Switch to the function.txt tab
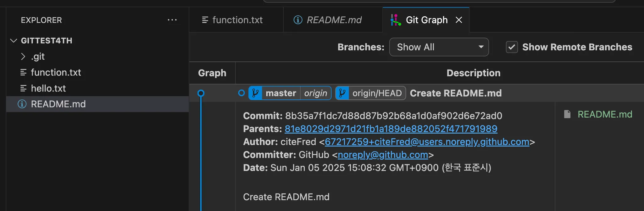The width and height of the screenshot is (644, 211). pos(237,20)
